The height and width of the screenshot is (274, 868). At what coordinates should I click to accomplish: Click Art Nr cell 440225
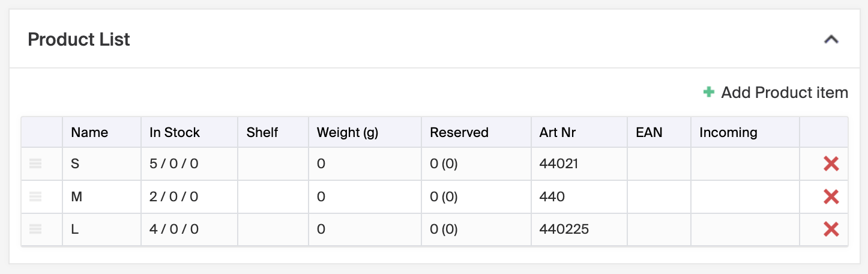(x=564, y=229)
